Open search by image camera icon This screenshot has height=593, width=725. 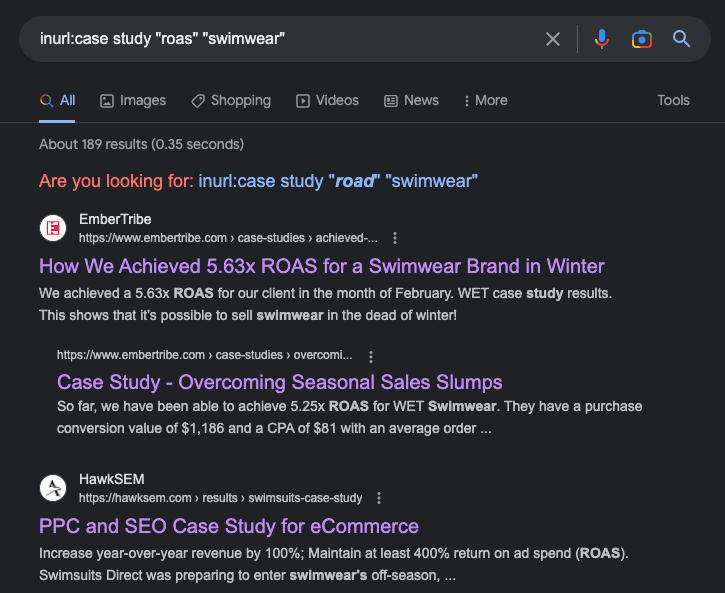click(642, 39)
